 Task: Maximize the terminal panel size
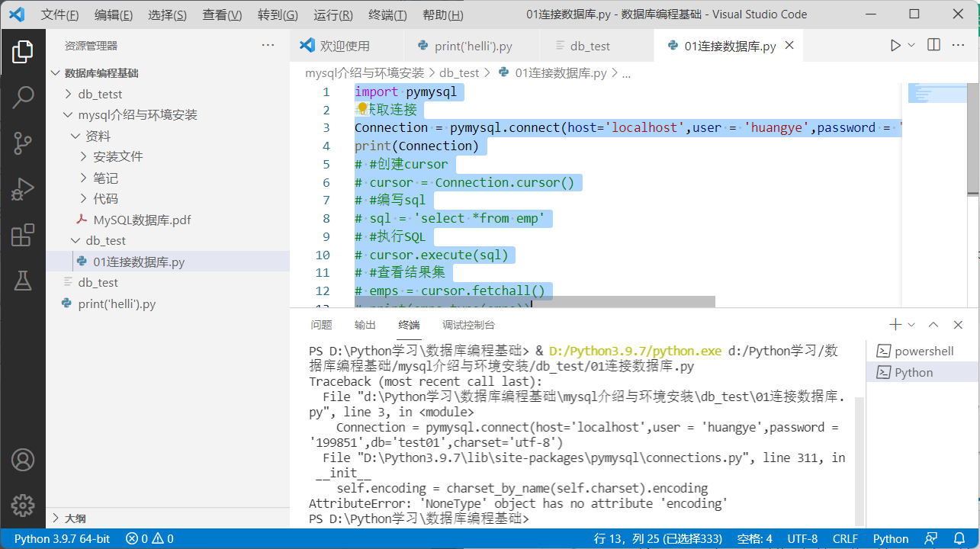tap(933, 325)
